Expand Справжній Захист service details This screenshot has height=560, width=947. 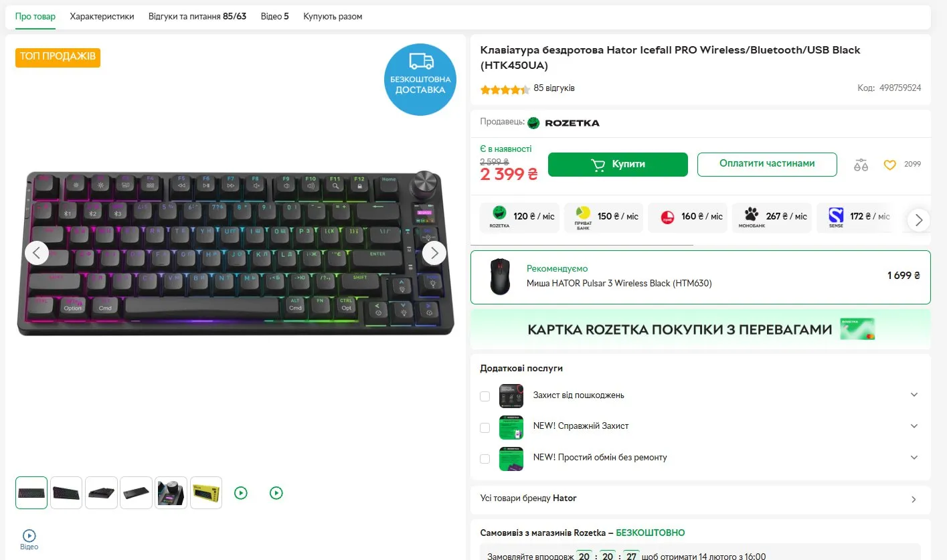[x=914, y=426]
